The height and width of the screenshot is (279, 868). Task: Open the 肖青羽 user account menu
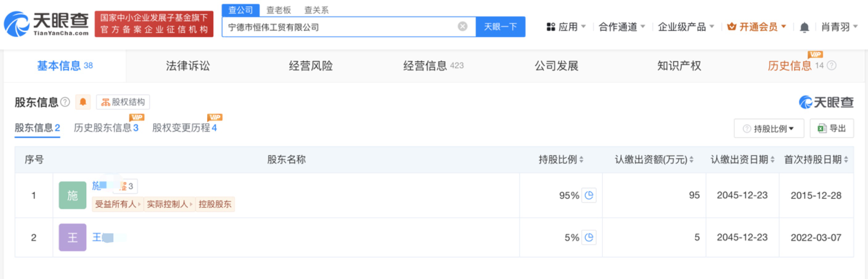point(840,27)
